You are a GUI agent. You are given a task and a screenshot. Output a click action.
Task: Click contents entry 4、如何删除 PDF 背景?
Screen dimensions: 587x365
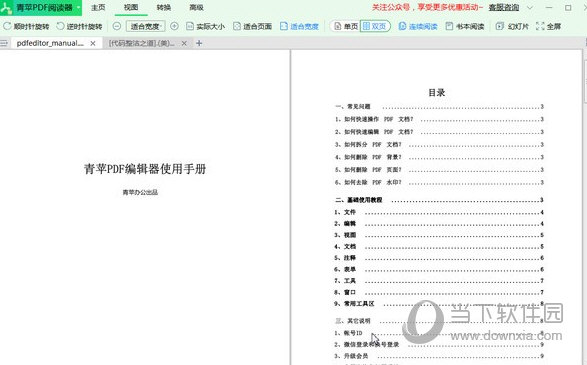[x=439, y=157]
